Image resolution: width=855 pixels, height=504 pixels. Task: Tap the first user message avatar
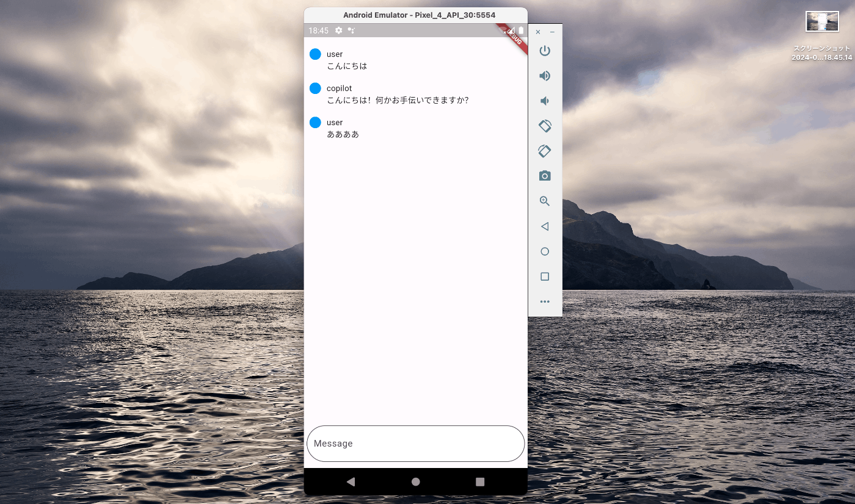315,54
